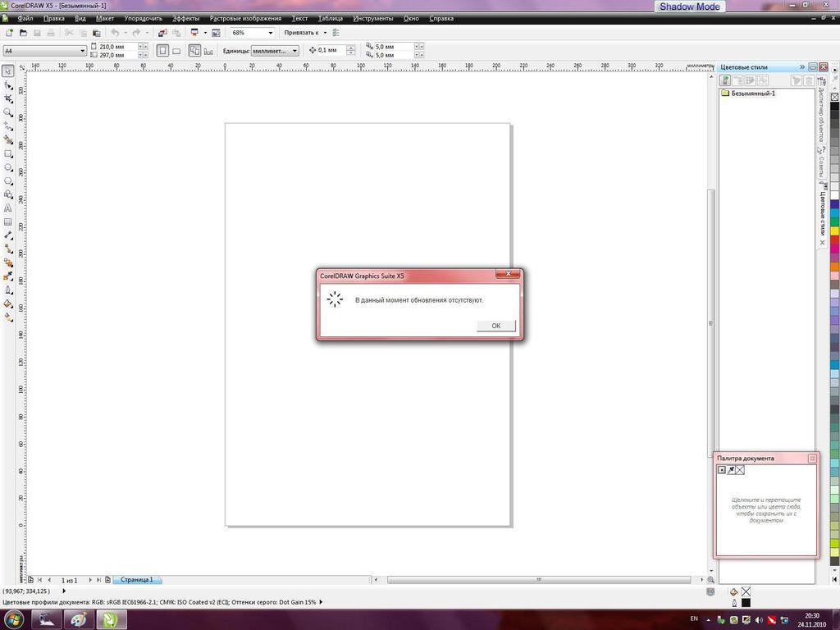Select the Blend interactive tool
Image resolution: width=840 pixels, height=630 pixels.
point(8,262)
